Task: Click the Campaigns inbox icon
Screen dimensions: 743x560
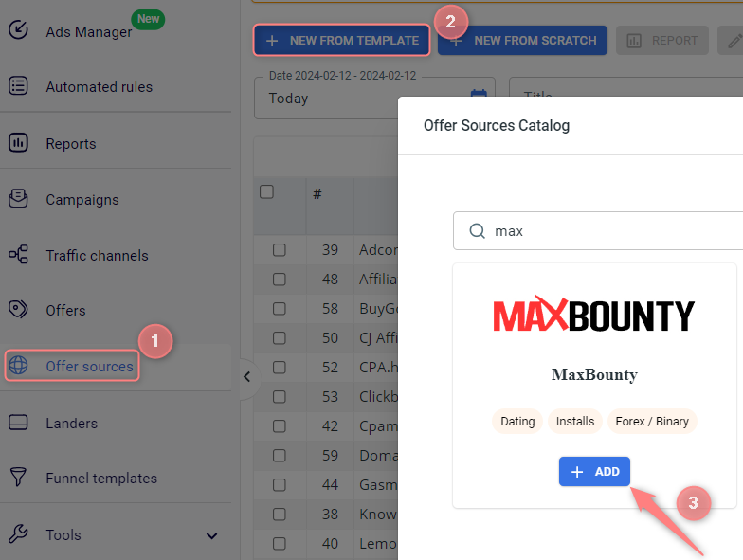Action: click(18, 199)
